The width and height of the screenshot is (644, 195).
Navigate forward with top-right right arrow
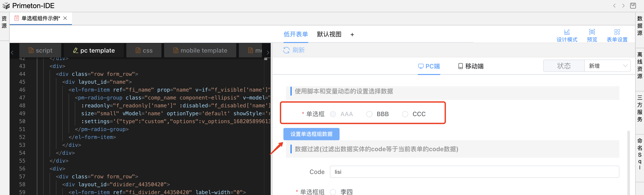[623, 6]
